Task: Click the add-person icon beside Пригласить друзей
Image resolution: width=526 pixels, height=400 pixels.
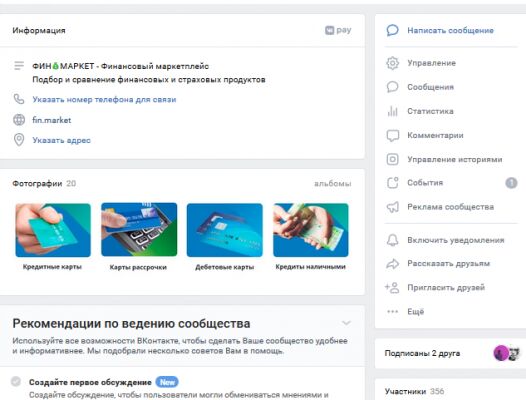Action: [x=392, y=288]
